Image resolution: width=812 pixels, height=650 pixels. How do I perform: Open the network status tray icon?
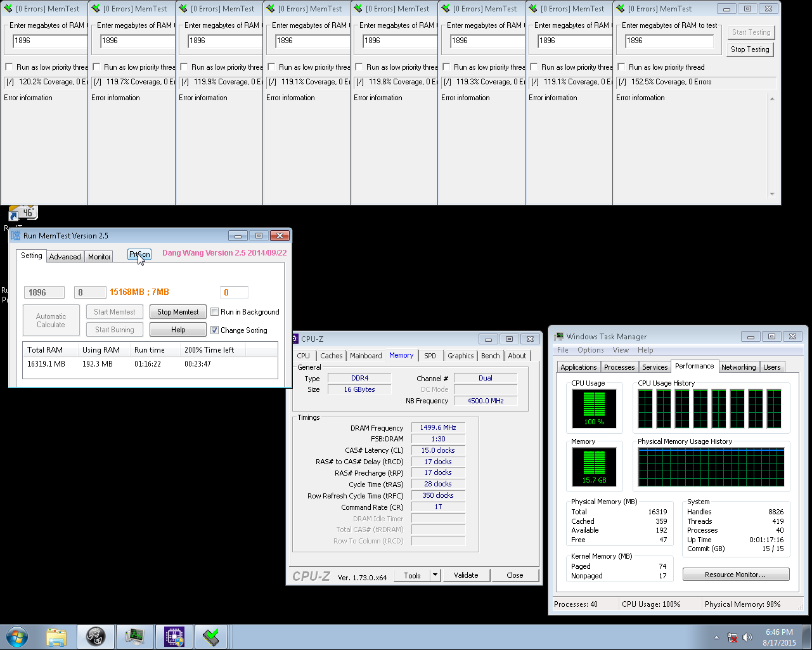click(732, 637)
